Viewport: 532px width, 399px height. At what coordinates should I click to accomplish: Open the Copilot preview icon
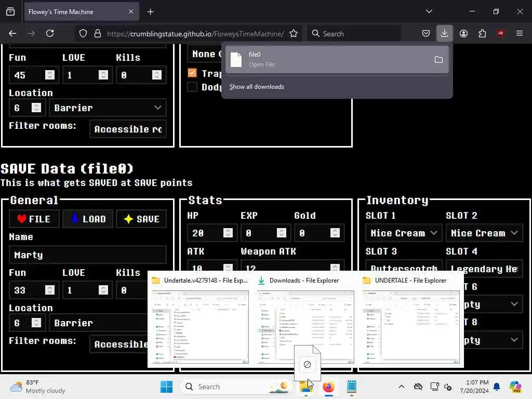coord(515,387)
